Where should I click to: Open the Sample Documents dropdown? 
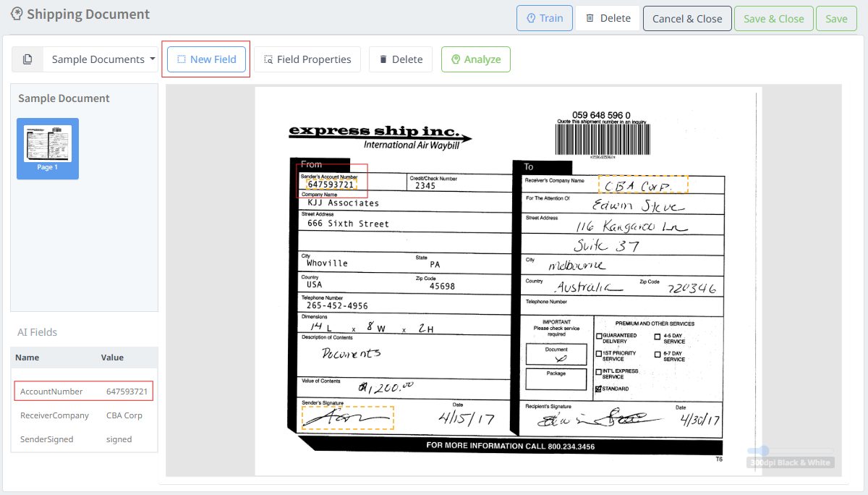(101, 59)
